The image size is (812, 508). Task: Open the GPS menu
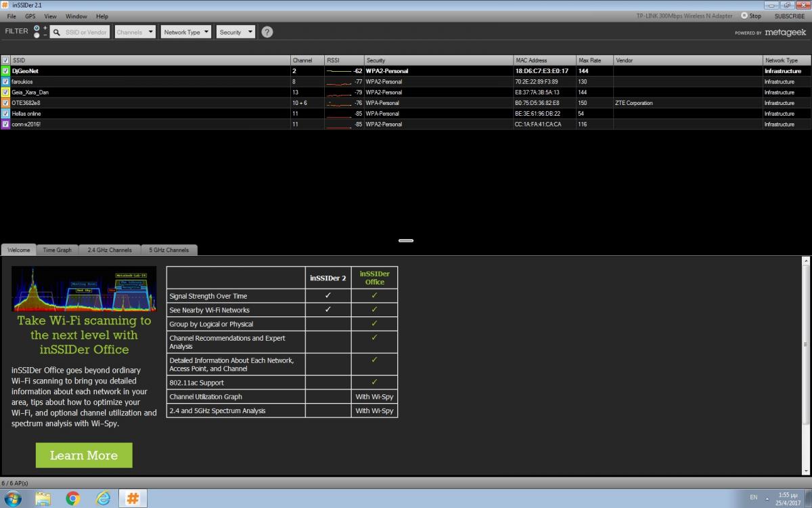pyautogui.click(x=30, y=16)
